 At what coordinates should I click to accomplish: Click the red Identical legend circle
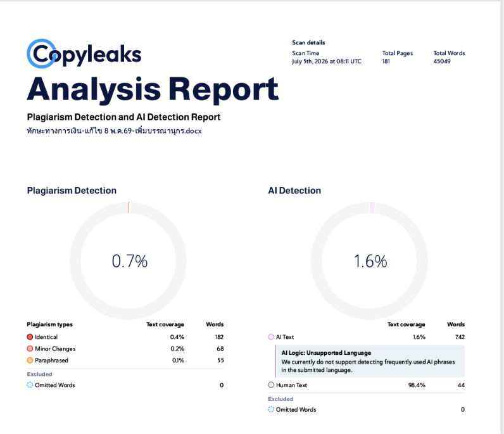[x=30, y=337]
